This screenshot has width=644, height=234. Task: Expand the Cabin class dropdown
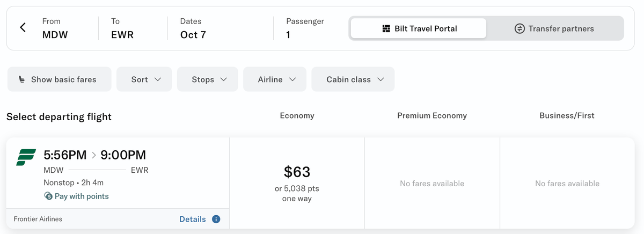[353, 79]
